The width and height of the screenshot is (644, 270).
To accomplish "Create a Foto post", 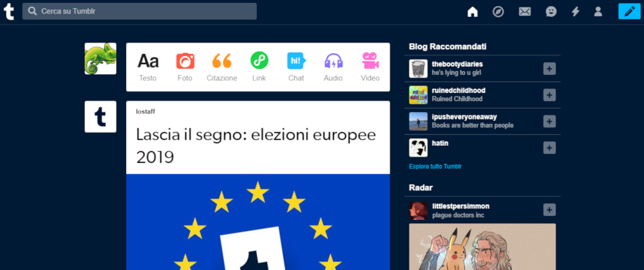I will tap(185, 67).
